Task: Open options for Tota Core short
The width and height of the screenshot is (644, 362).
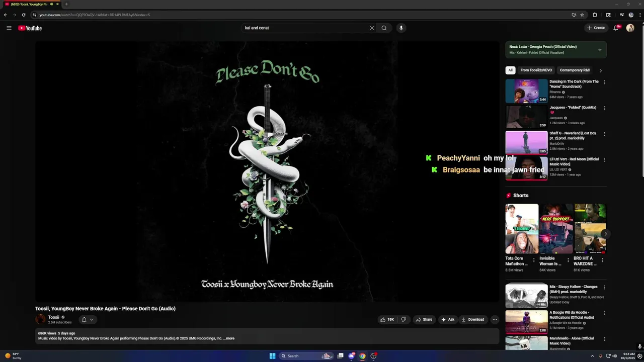Action: click(534, 260)
